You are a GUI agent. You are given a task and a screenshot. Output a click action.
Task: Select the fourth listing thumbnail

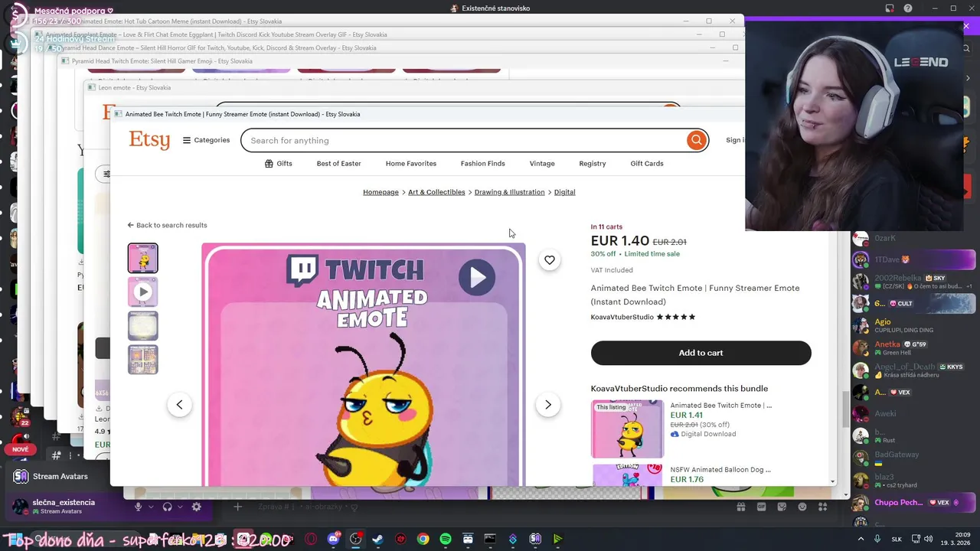(x=142, y=360)
